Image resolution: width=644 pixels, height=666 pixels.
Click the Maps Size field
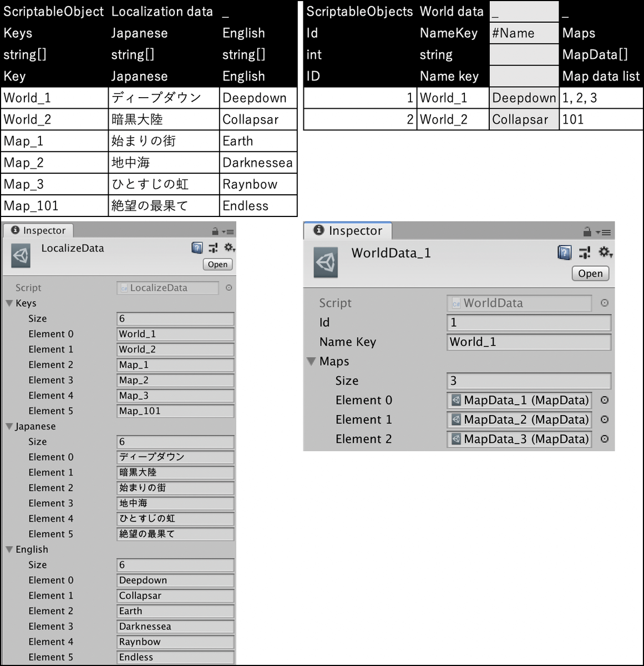coord(529,381)
